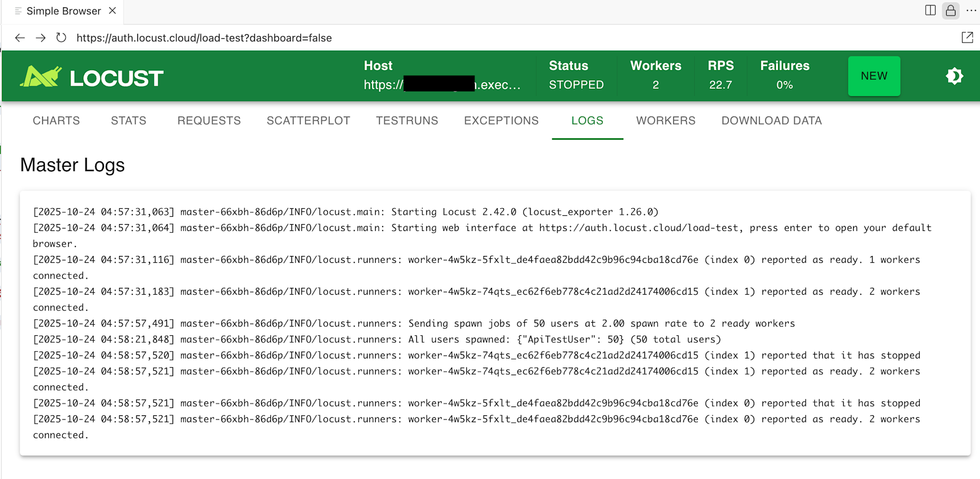Viewport: 980px width, 479px height.
Task: Go to the REQUESTS tab
Action: pyautogui.click(x=209, y=121)
